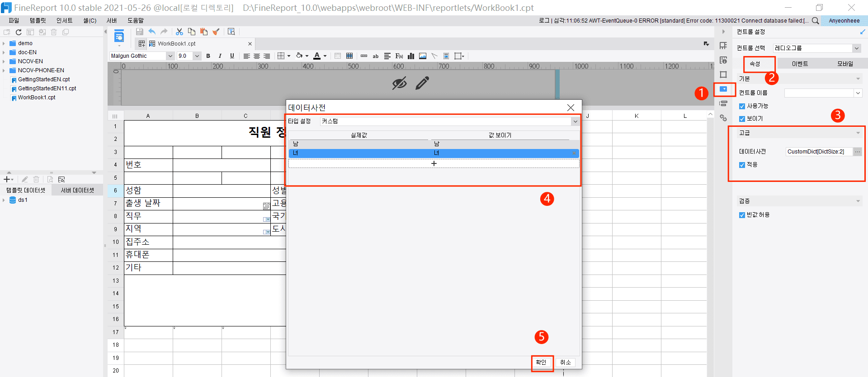Click the search magnifier icon near log
868x377 pixels.
(x=816, y=21)
